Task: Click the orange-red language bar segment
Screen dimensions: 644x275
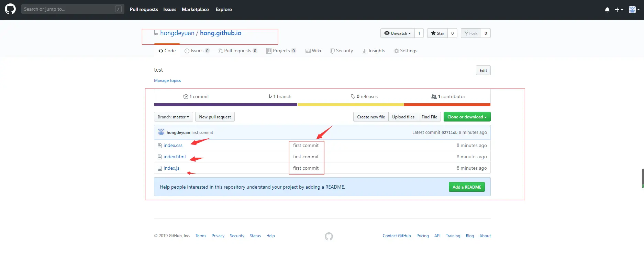Action: click(x=447, y=105)
